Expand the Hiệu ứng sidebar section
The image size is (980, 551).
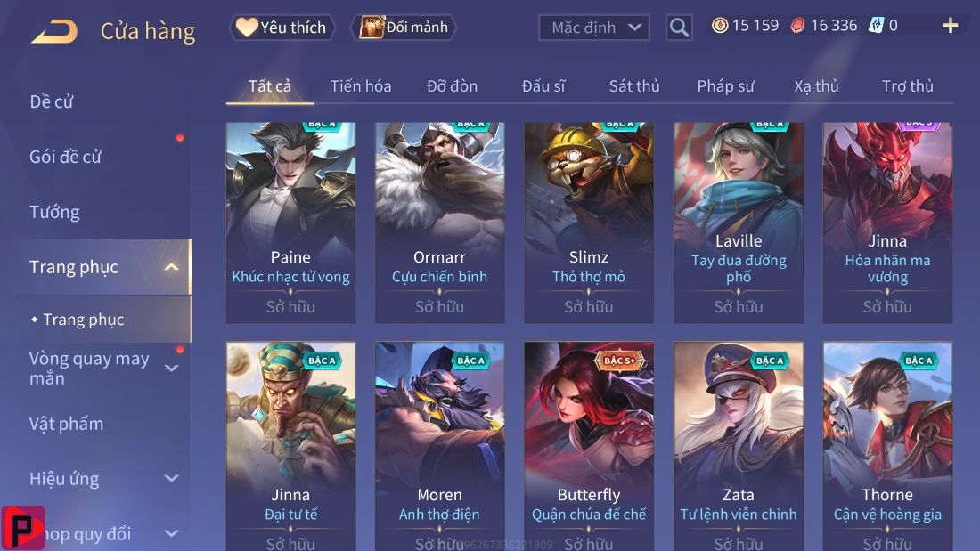click(171, 479)
